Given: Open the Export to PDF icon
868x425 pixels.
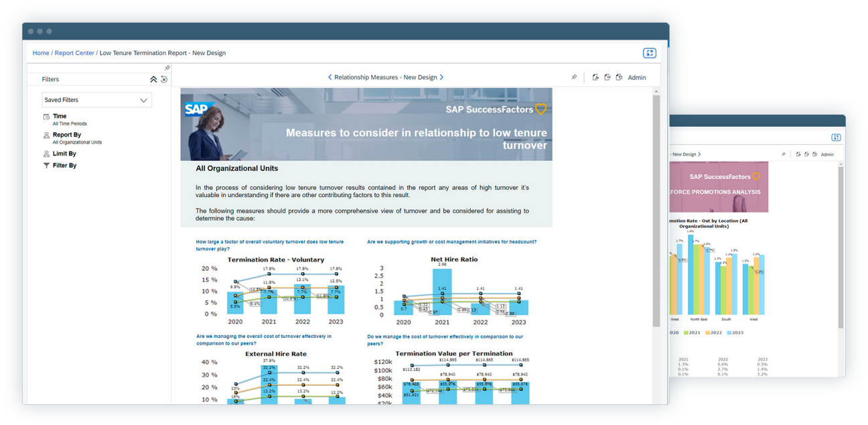Looking at the screenshot, I should click(596, 77).
